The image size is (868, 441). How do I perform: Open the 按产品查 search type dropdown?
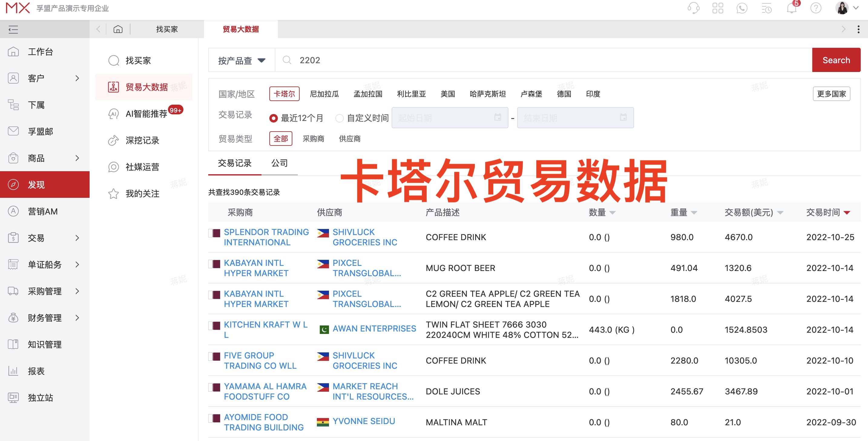coord(242,60)
